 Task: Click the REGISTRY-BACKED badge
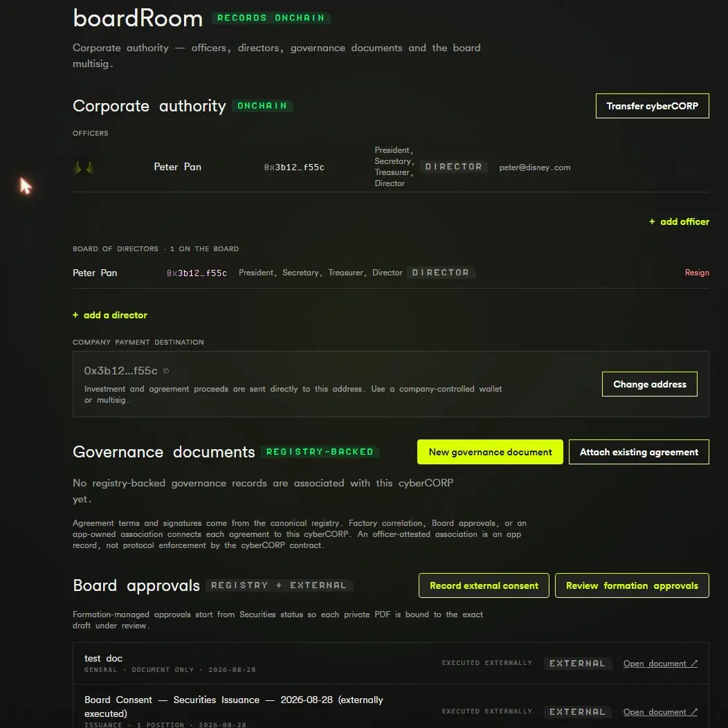click(x=320, y=452)
